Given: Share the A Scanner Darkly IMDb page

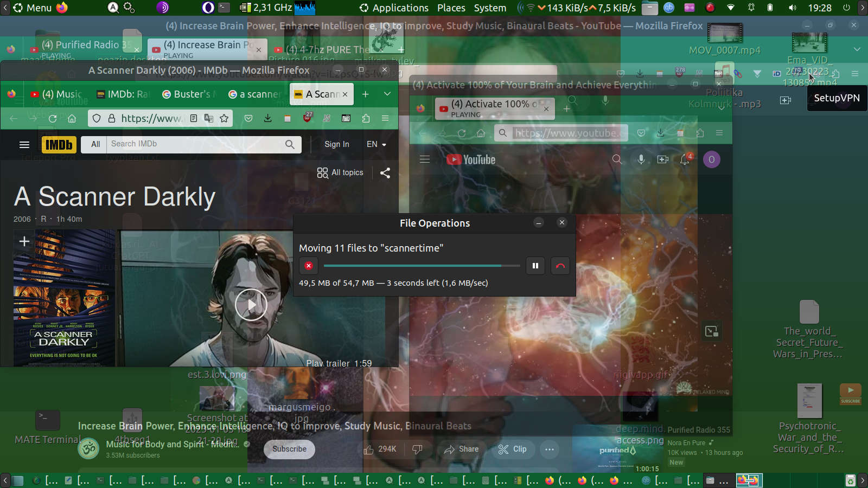Looking at the screenshot, I should click(x=385, y=173).
